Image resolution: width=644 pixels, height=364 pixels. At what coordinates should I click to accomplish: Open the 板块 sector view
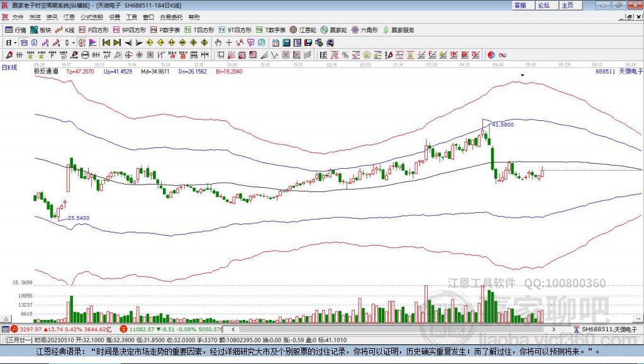point(41,30)
